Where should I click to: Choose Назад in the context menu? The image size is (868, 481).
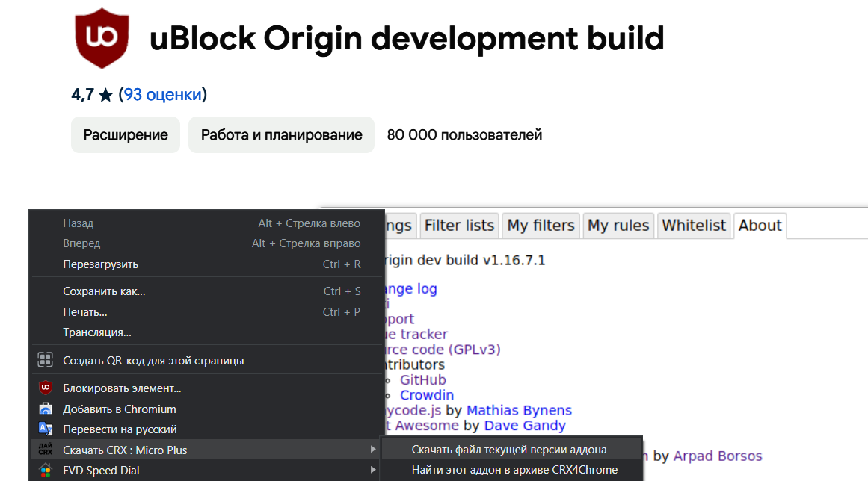tap(207, 223)
